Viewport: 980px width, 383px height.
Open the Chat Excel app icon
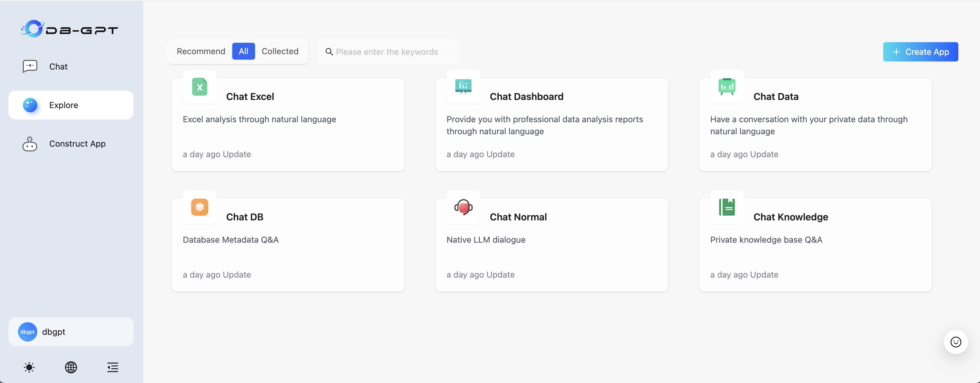[x=199, y=87]
